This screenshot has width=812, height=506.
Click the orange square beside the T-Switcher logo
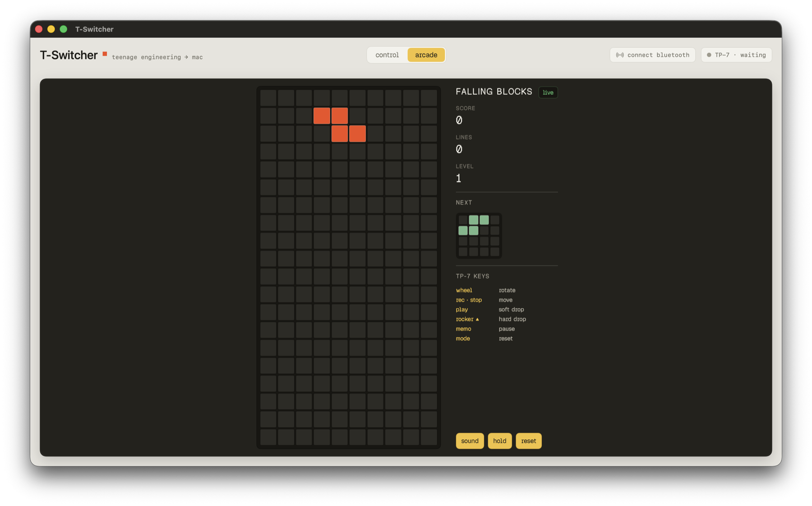(x=105, y=54)
